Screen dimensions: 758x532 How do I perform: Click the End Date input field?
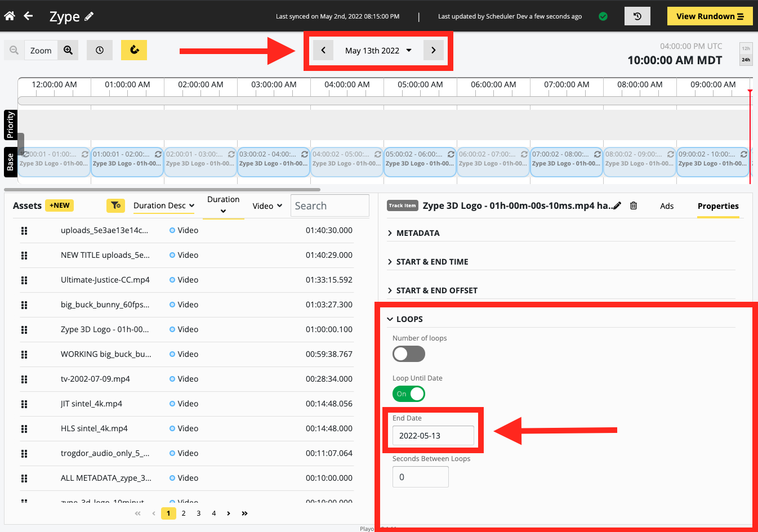(433, 436)
